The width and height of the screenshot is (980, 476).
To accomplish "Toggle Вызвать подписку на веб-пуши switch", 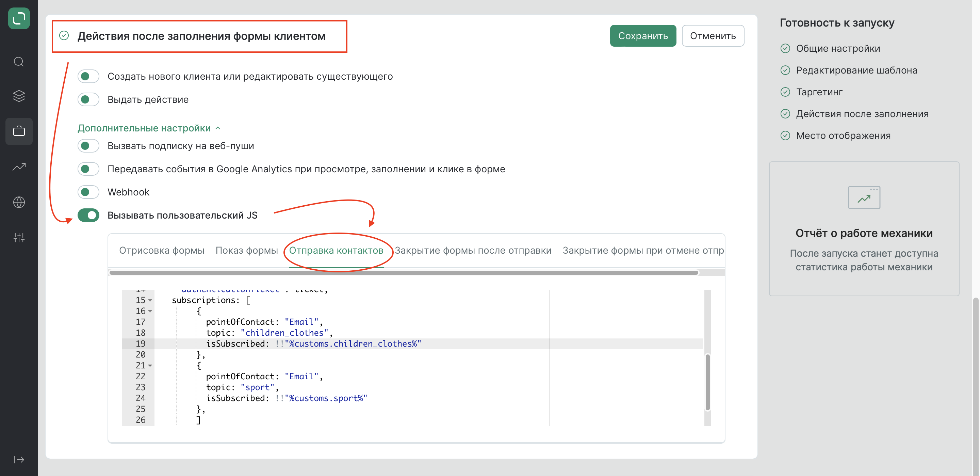I will 88,146.
